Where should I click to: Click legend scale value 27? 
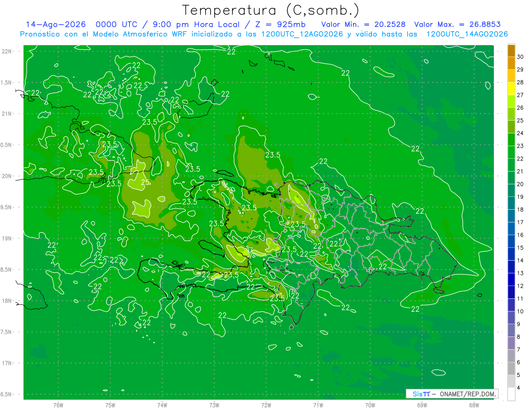click(520, 95)
